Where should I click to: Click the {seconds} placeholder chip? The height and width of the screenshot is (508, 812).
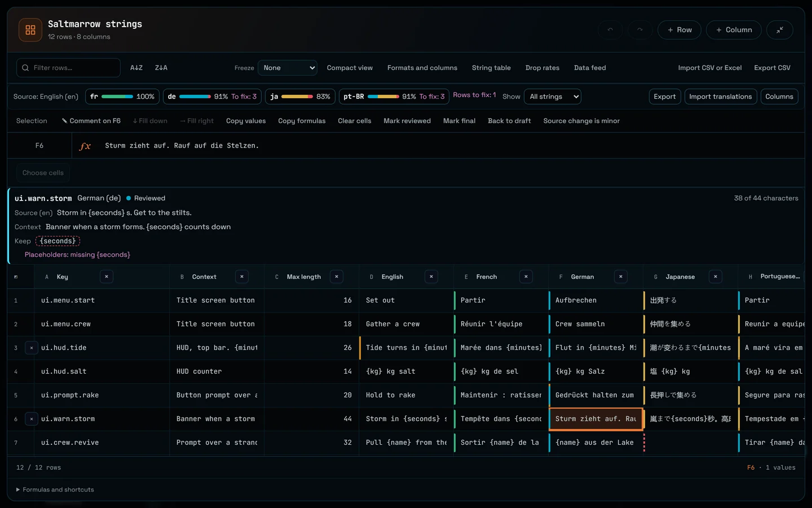[x=58, y=241]
